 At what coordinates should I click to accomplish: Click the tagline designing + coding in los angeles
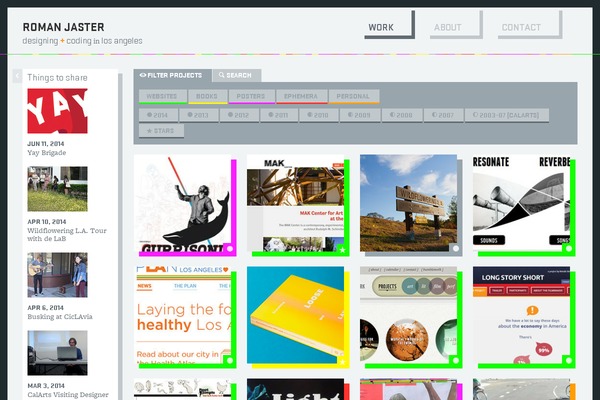pyautogui.click(x=82, y=41)
